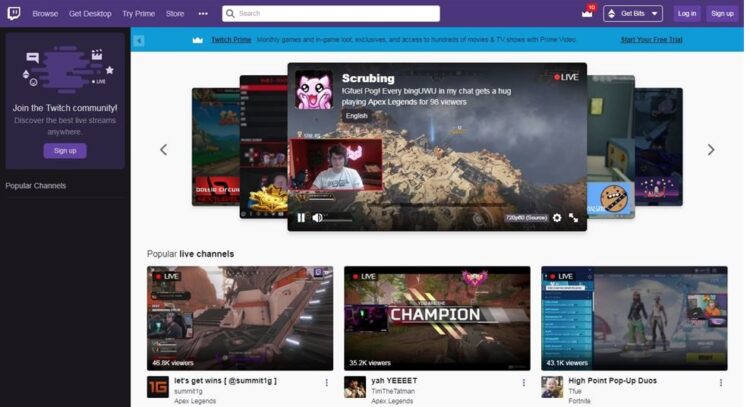Click the Log in button
750x407 pixels.
click(687, 13)
